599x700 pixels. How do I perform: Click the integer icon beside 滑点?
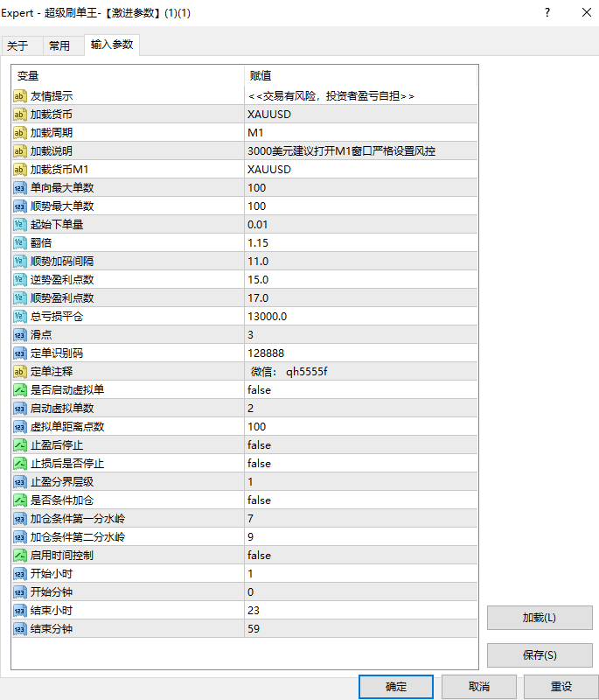pyautogui.click(x=19, y=335)
